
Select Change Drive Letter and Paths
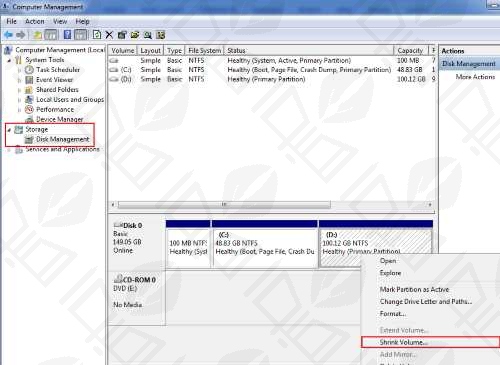(426, 301)
